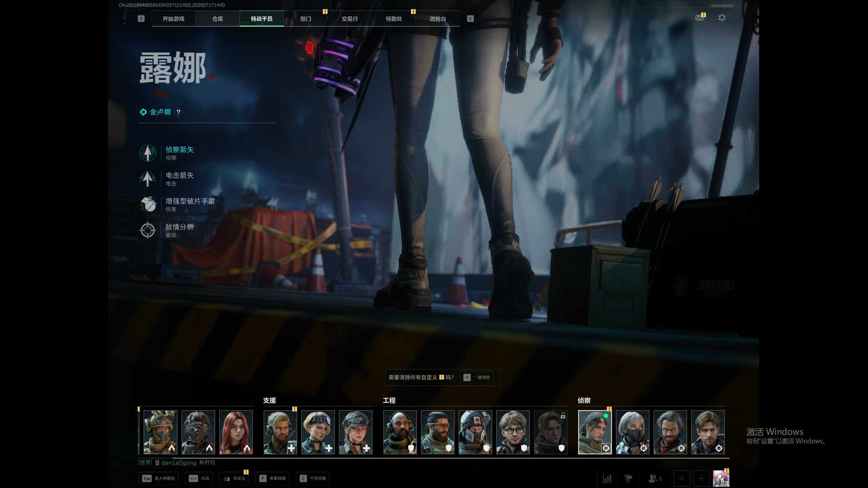868x488 pixels.
Task: Select the engineer with black-framed glasses
Action: [x=513, y=432]
